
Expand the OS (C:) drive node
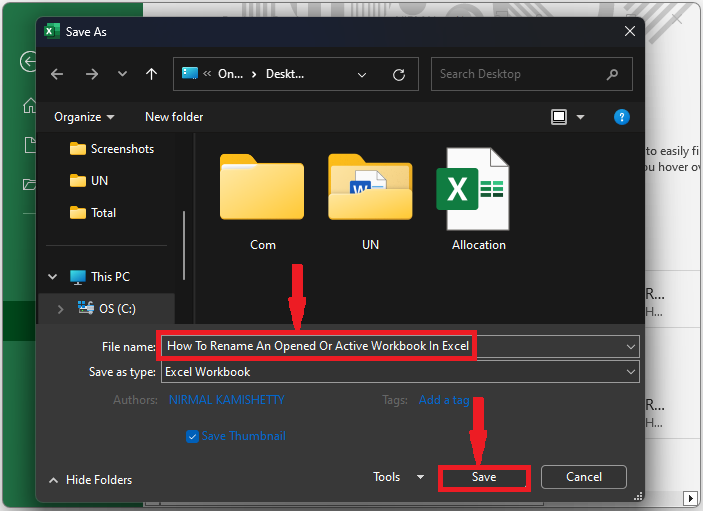point(61,309)
